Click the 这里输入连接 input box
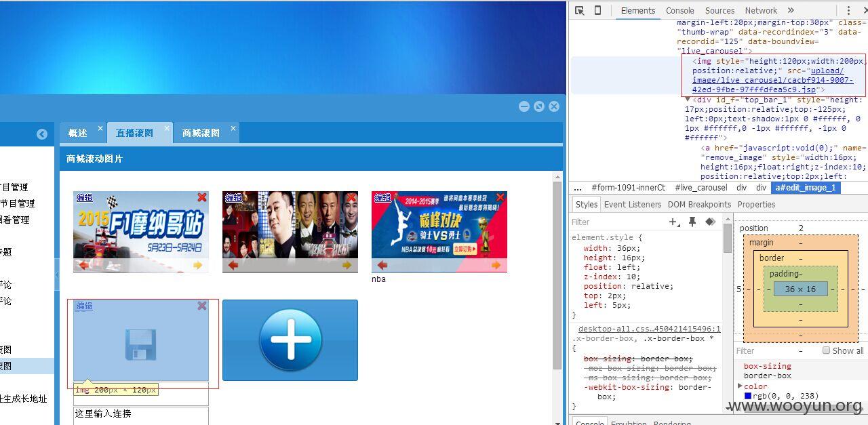The height and width of the screenshot is (425, 868). pos(140,414)
